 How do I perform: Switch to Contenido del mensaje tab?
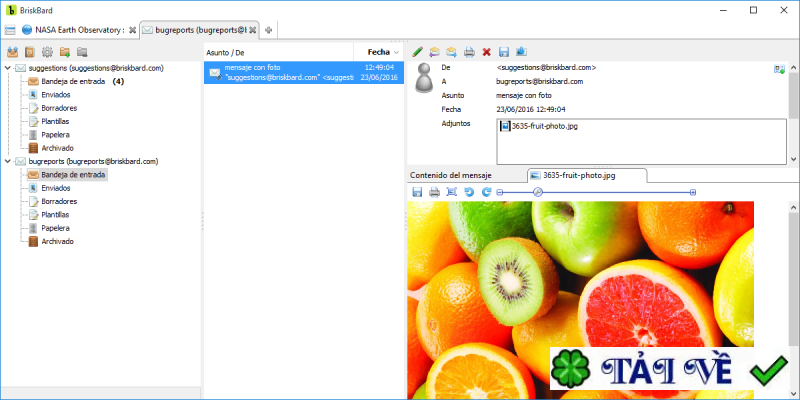coord(451,175)
